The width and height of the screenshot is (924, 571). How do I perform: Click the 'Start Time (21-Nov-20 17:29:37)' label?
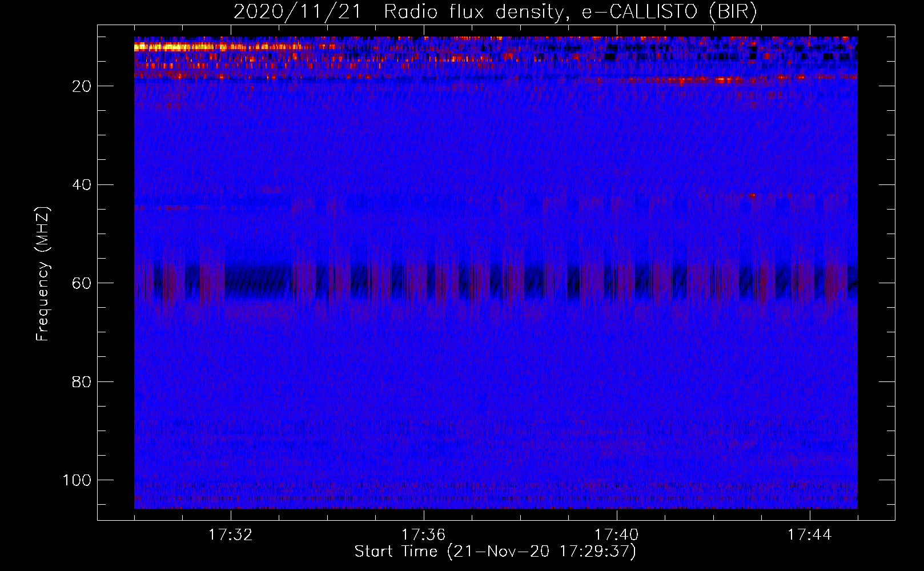(x=495, y=552)
